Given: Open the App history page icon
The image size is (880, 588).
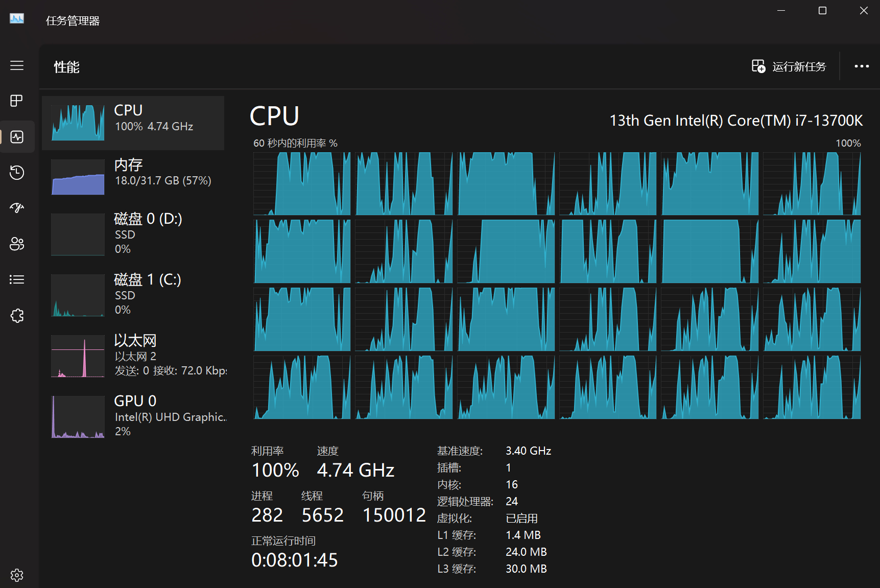Looking at the screenshot, I should coord(17,173).
